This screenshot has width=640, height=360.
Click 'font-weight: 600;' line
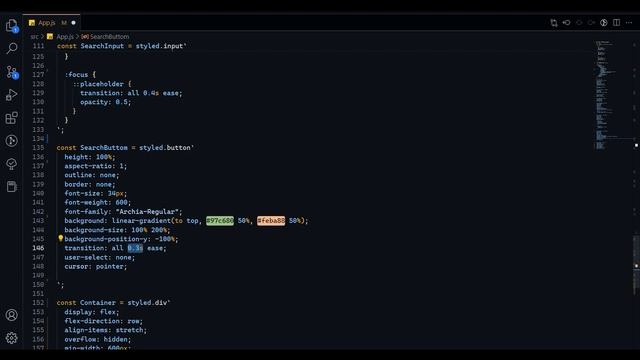(98, 202)
